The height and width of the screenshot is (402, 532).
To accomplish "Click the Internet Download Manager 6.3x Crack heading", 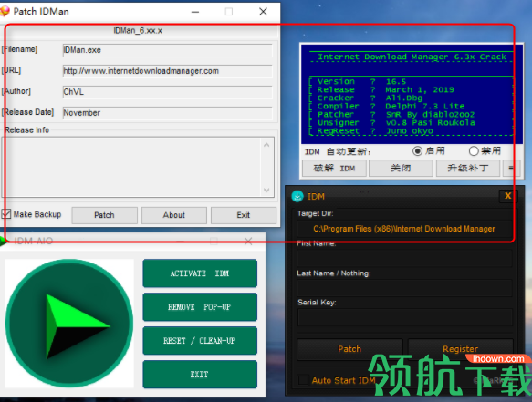I will 412,57.
